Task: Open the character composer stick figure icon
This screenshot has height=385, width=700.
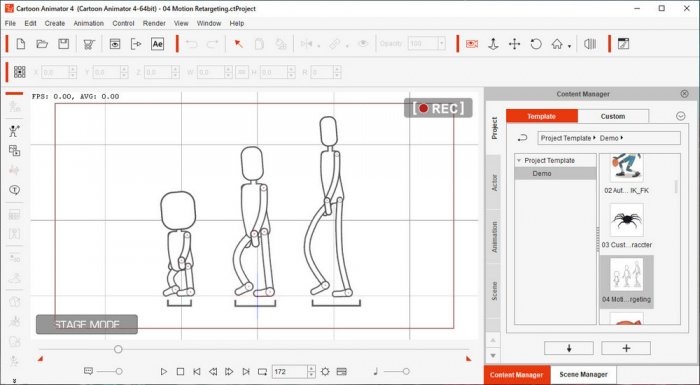Action: click(14, 131)
